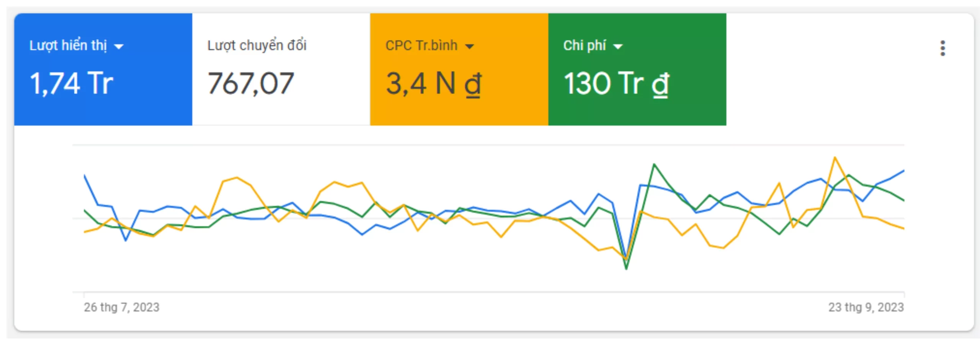Click the CPC Tr.bình label text

[x=421, y=46]
